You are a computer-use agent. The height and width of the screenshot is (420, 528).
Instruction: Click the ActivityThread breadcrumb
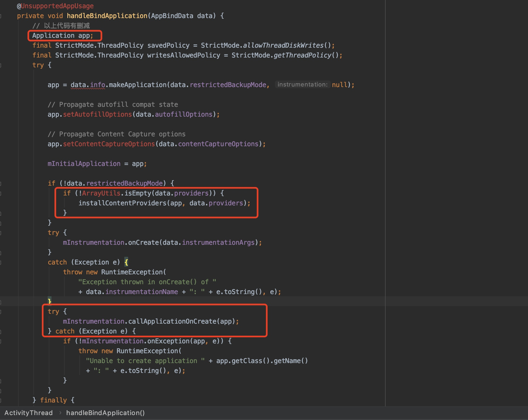click(28, 413)
